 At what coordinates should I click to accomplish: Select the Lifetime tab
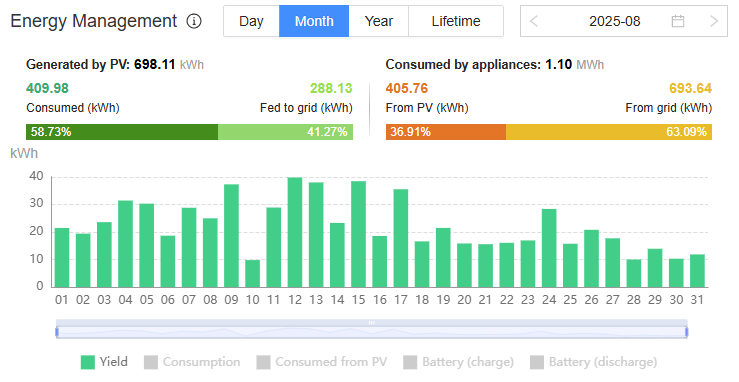coord(456,21)
